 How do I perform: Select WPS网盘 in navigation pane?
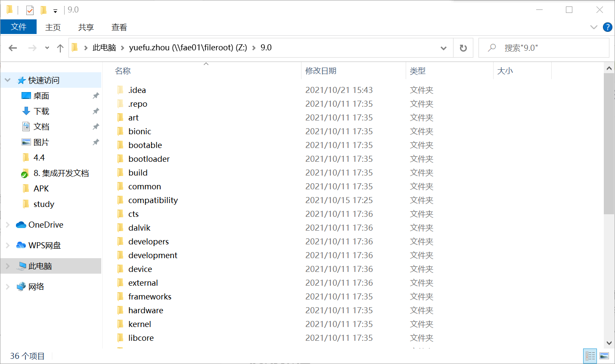(x=44, y=246)
